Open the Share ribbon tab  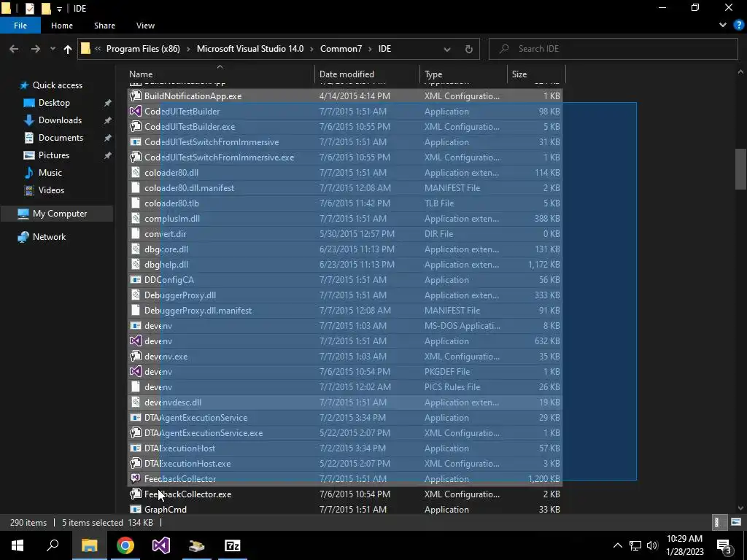pyautogui.click(x=104, y=26)
